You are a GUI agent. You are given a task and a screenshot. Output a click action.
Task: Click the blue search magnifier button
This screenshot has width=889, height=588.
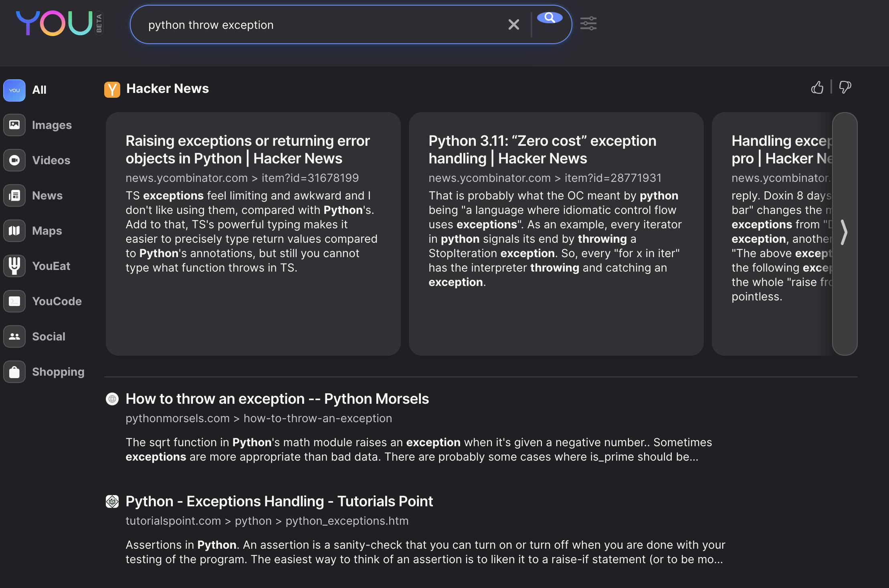[550, 18]
